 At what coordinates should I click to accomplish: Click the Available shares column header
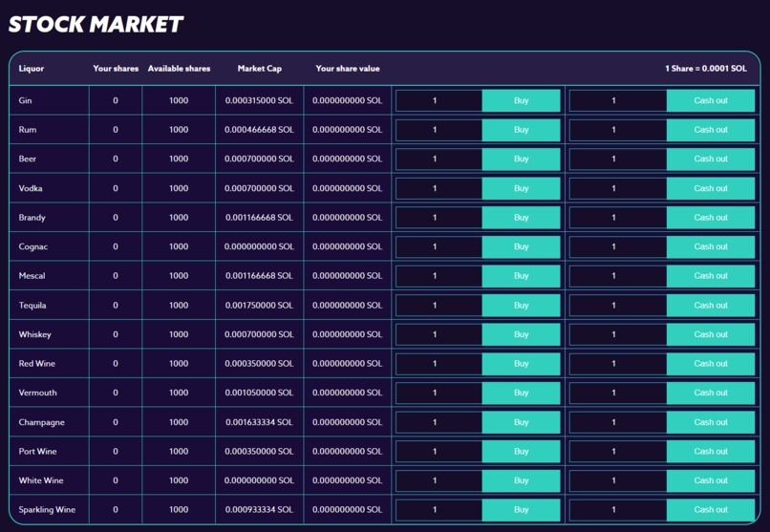(x=179, y=69)
